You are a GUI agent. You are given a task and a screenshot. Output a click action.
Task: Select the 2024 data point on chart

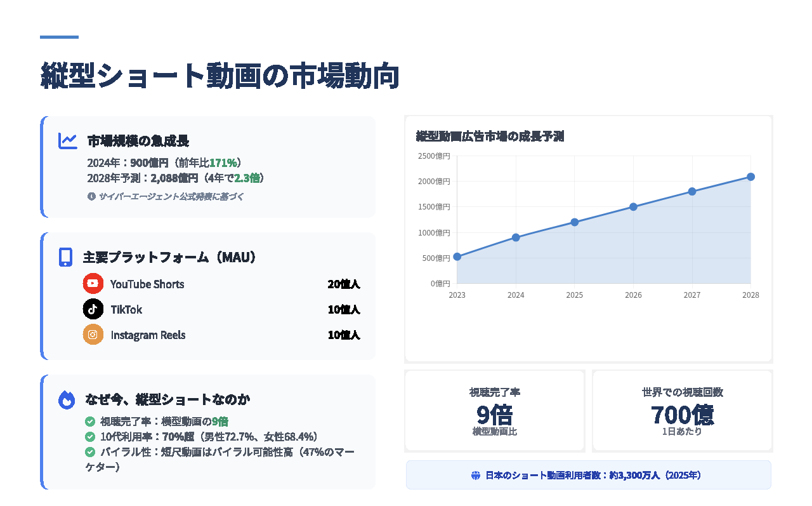coord(516,237)
